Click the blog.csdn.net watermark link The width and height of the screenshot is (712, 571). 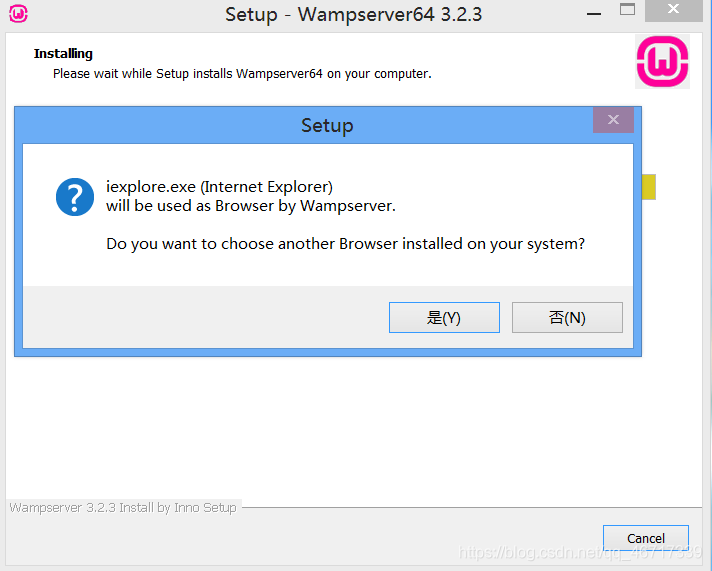click(580, 552)
